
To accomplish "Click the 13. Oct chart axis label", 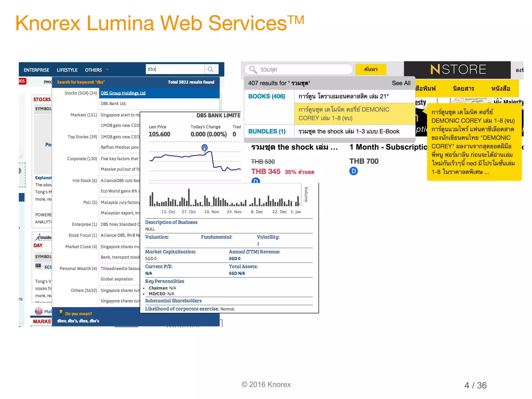I will pyautogui.click(x=168, y=212).
